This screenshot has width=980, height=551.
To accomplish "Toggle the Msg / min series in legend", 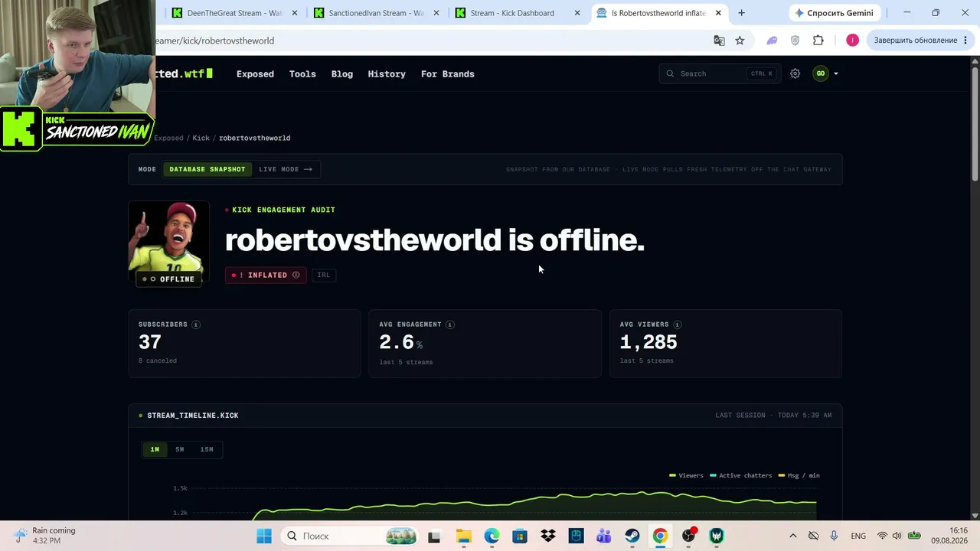I will [x=799, y=475].
